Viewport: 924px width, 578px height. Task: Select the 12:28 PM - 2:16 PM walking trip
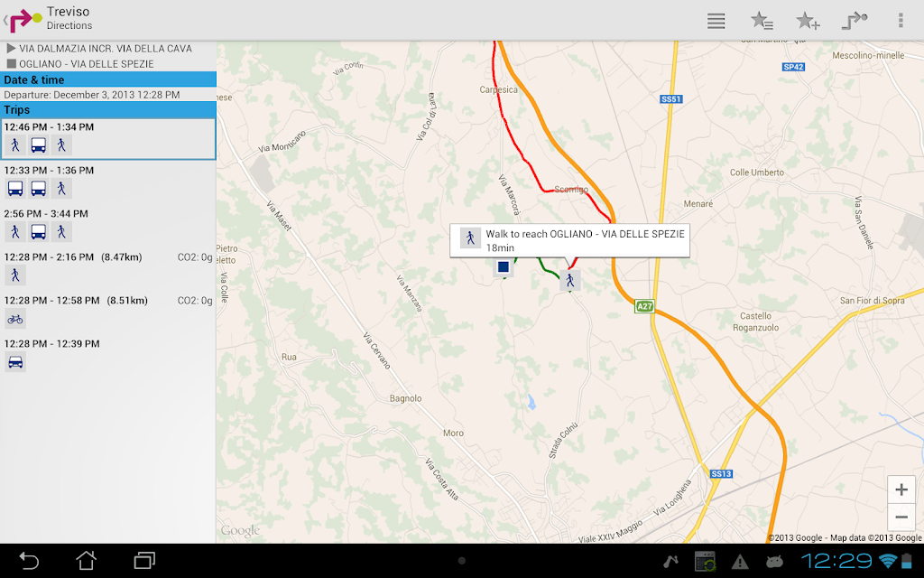108,268
